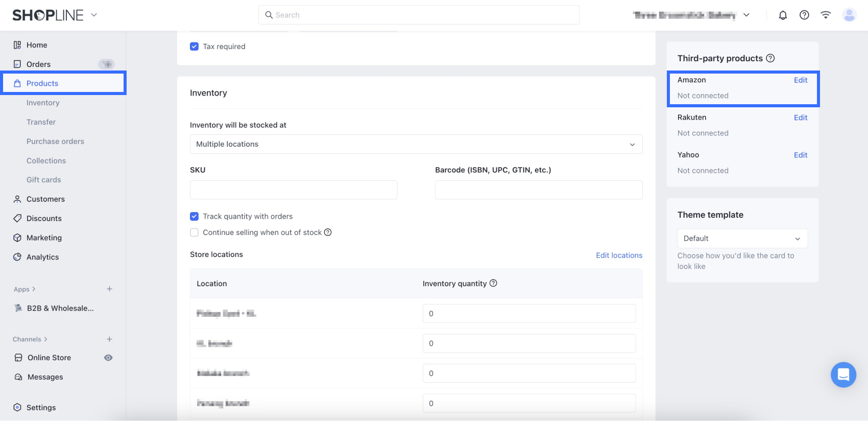The image size is (868, 421).
Task: Disable Track quantity with orders
Action: coord(194,217)
